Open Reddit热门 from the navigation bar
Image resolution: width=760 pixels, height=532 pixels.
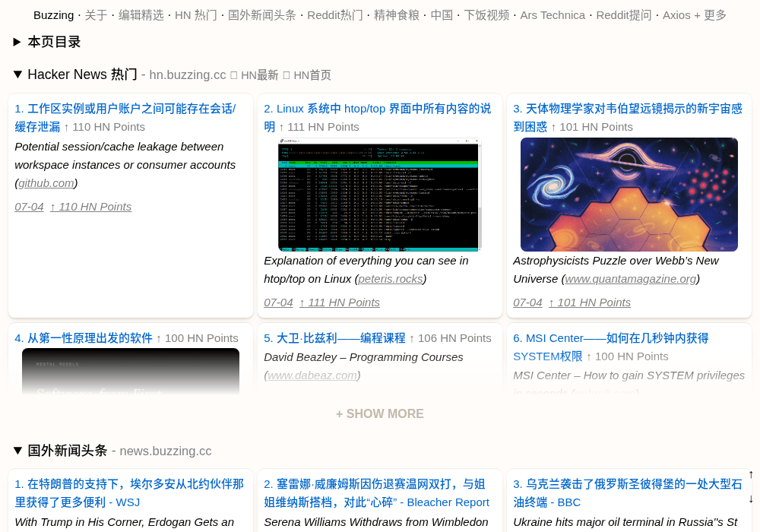[335, 15]
